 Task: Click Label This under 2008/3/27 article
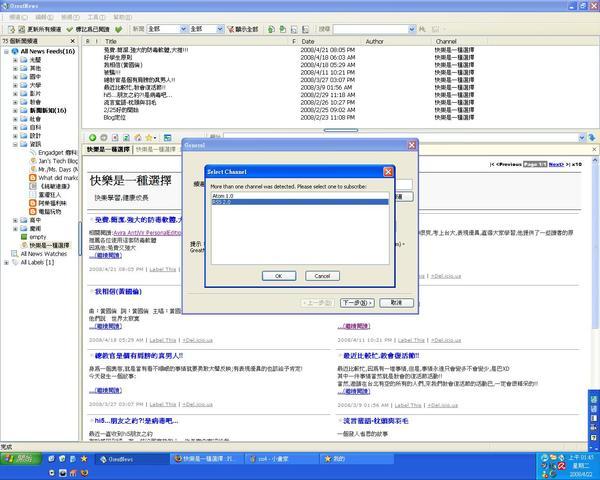click(x=163, y=404)
